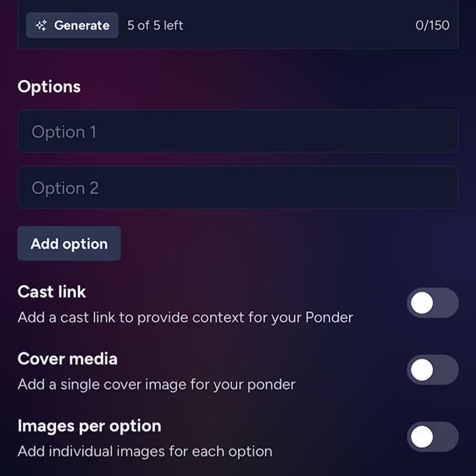Click the white knob of Cast link switch

[x=422, y=303]
